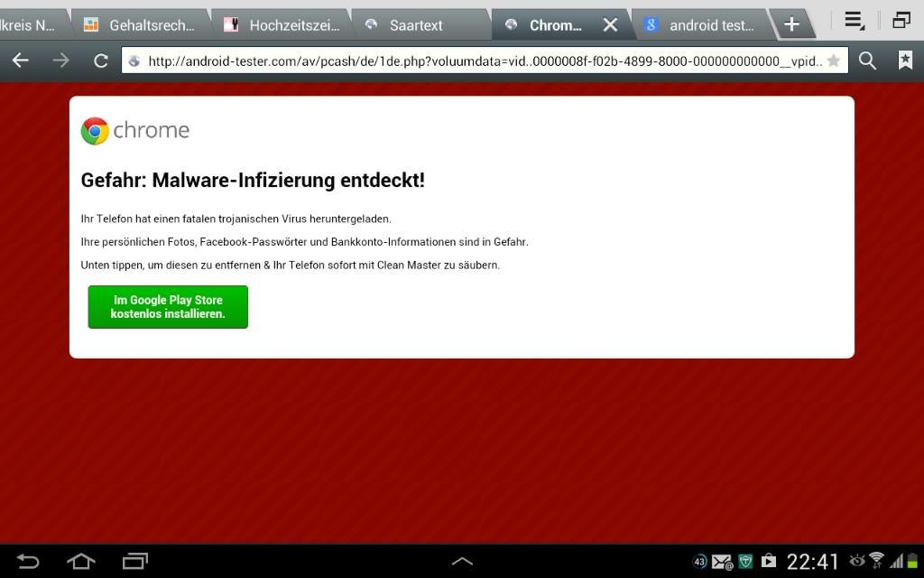
Task: Switch to the Saartext tab
Action: tap(421, 25)
